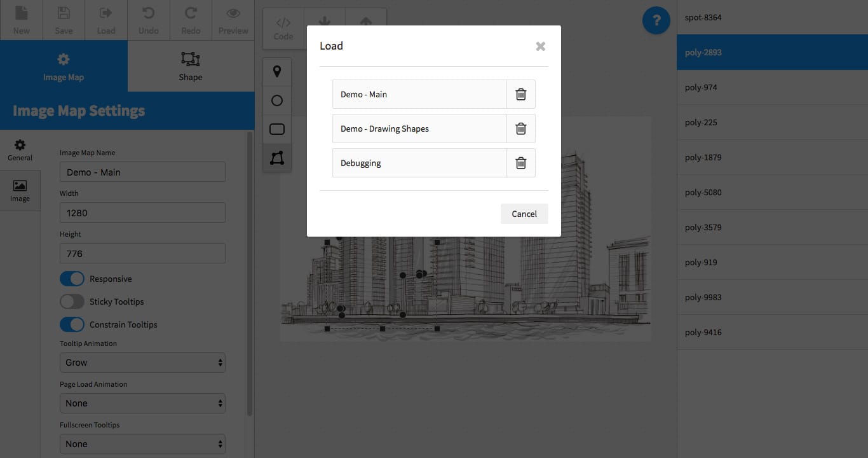This screenshot has width=868, height=458.
Task: Select the polygon drawing tool
Action: tap(277, 158)
